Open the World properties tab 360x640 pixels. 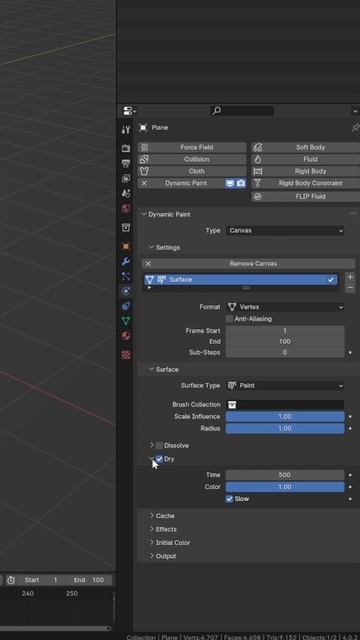pyautogui.click(x=126, y=209)
